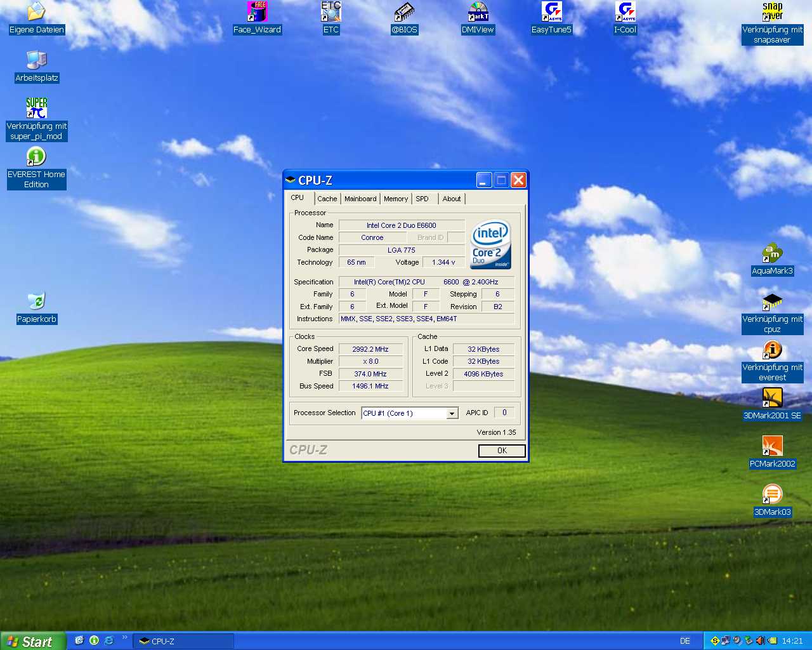Click Package value LGA 775

tap(402, 250)
